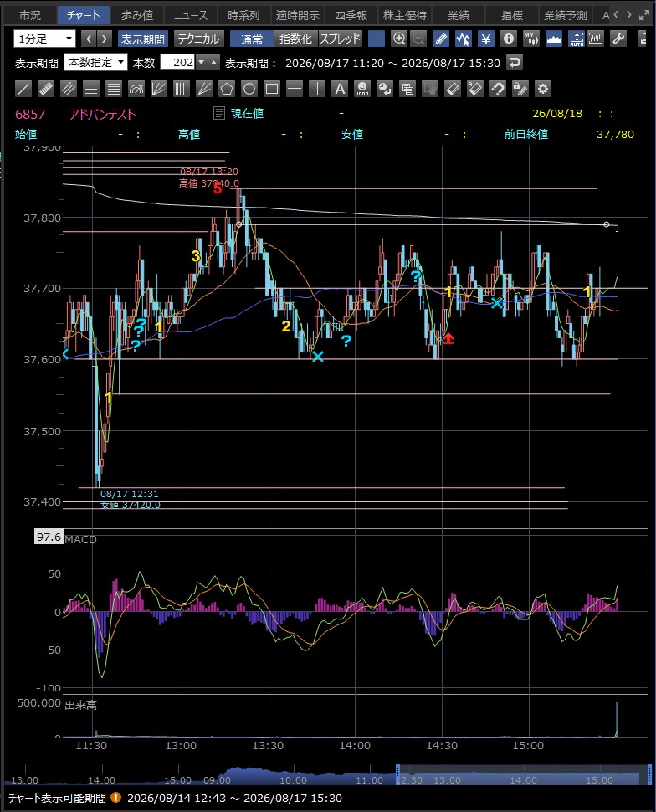Click the zoom in magnifier icon
The width and height of the screenshot is (656, 812).
point(398,39)
